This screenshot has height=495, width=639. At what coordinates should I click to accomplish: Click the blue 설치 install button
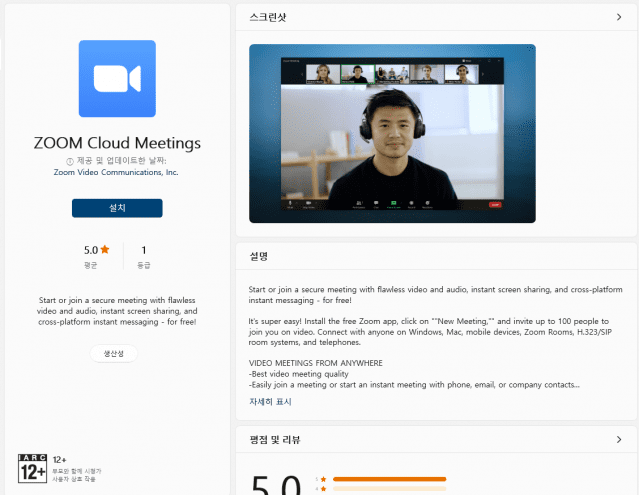[x=117, y=208]
